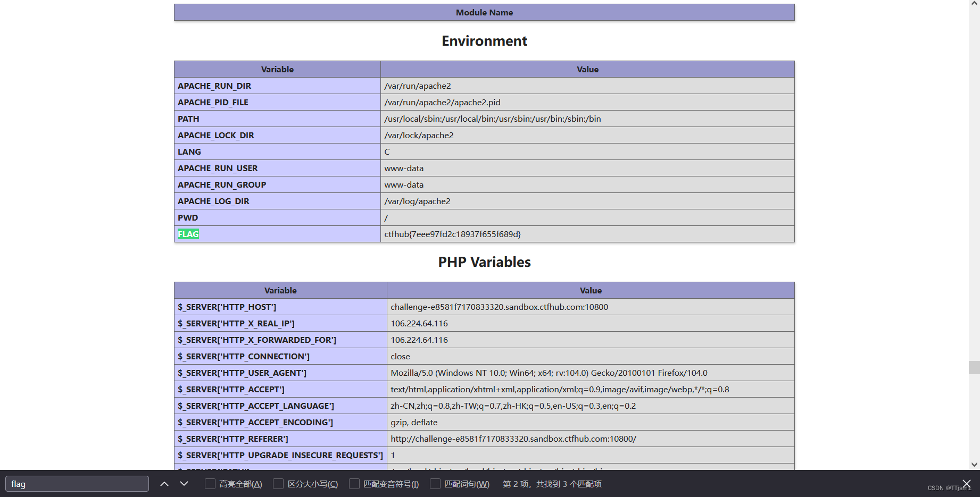Click /var/log/apache2 value
The image size is (980, 497).
417,201
